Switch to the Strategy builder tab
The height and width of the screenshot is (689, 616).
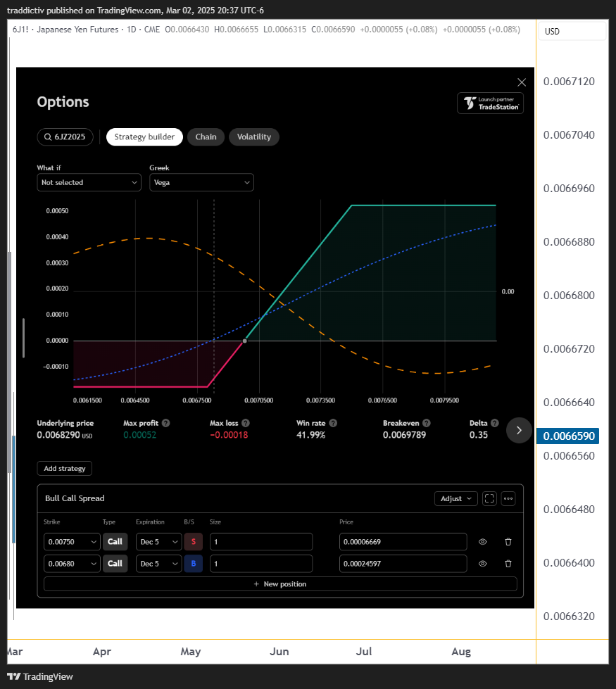[x=144, y=137]
